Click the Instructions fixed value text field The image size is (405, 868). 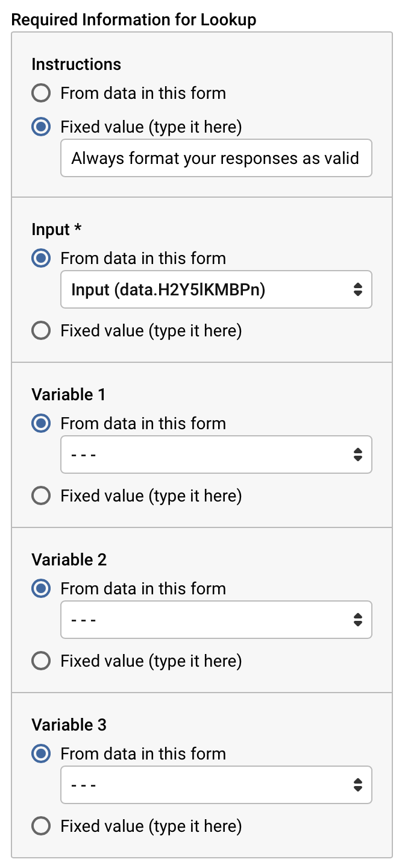click(216, 159)
